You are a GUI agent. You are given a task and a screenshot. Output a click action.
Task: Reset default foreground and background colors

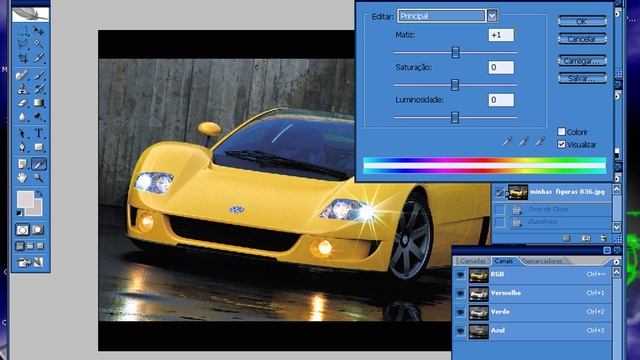19,213
